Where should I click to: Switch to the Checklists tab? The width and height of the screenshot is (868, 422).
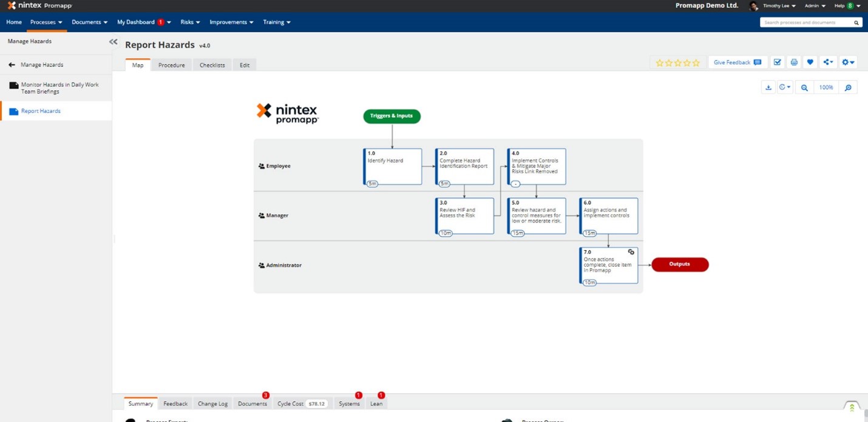point(212,65)
